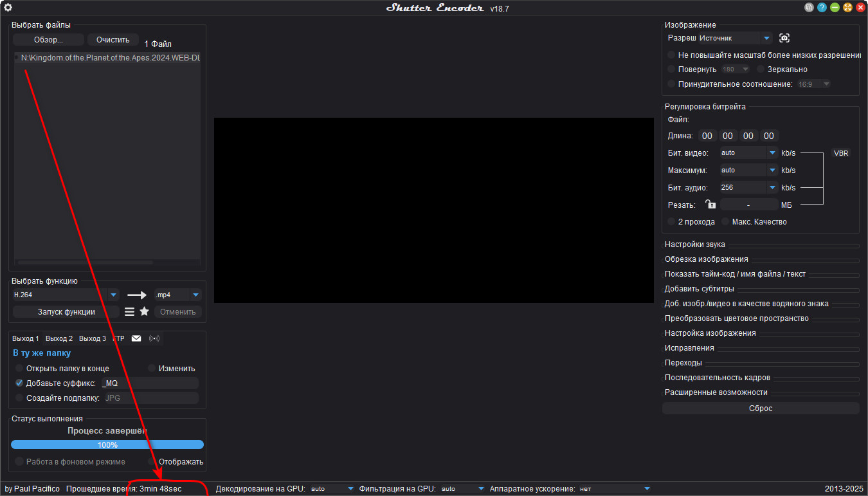Open settings via the gear icon
Image resolution: width=868 pixels, height=496 pixels.
(8, 8)
